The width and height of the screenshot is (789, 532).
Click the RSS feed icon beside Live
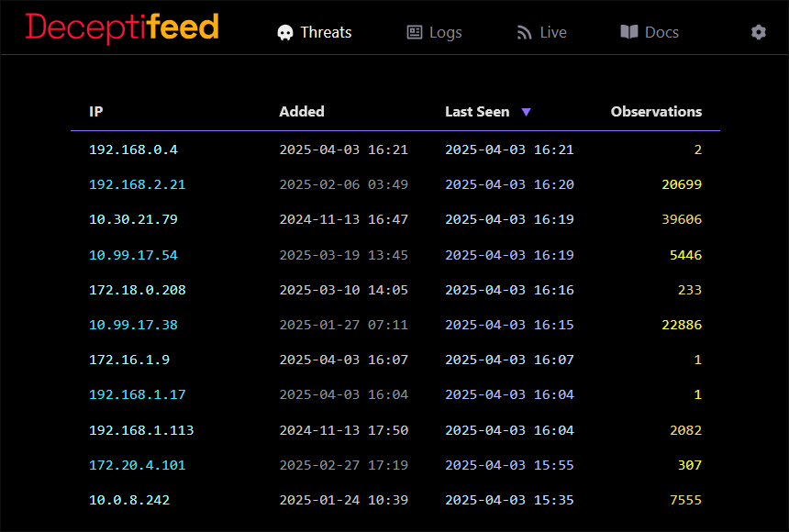525,32
